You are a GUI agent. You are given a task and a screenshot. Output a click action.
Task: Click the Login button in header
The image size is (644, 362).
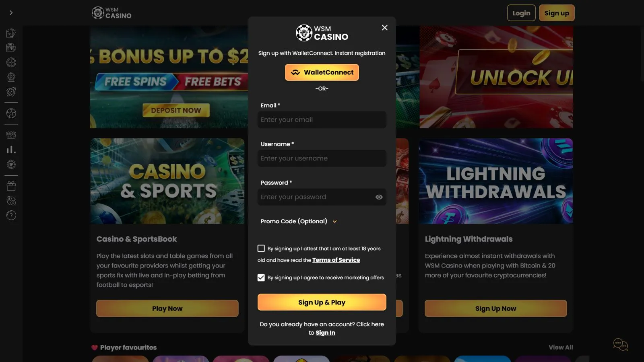(521, 13)
